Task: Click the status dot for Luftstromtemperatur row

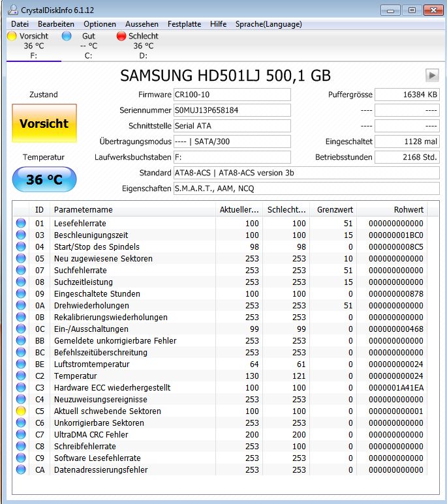Action: coord(21,364)
